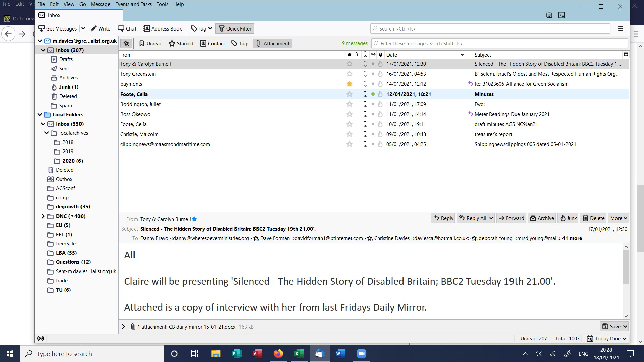Open the More actions dropdown
Viewport: 644px width, 362px height.
[619, 218]
